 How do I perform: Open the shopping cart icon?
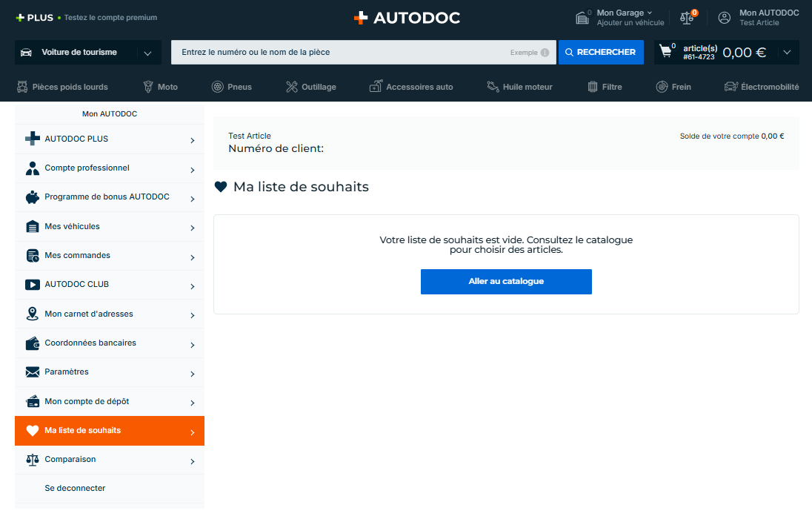(665, 52)
